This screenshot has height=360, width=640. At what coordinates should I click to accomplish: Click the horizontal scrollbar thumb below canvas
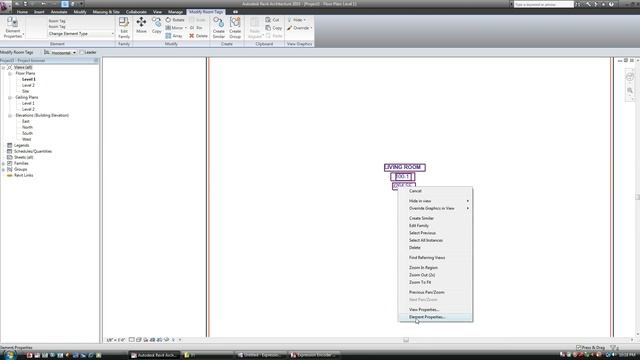coord(406,340)
